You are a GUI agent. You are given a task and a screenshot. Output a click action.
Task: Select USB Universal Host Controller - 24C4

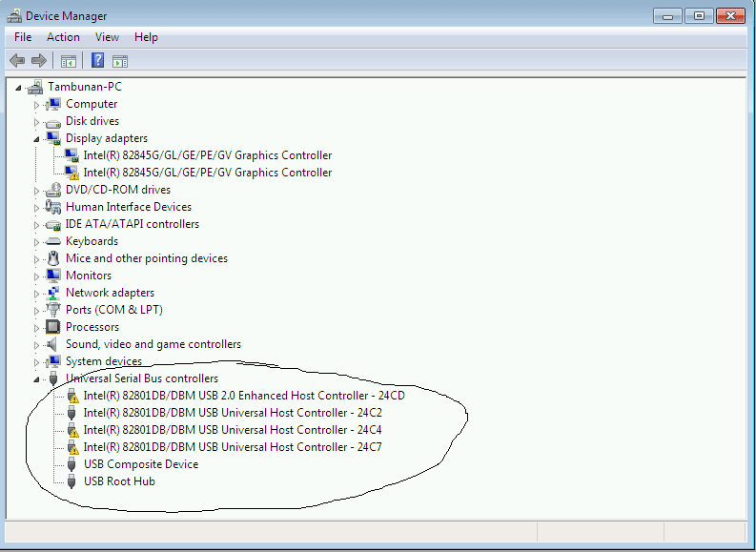pos(233,430)
